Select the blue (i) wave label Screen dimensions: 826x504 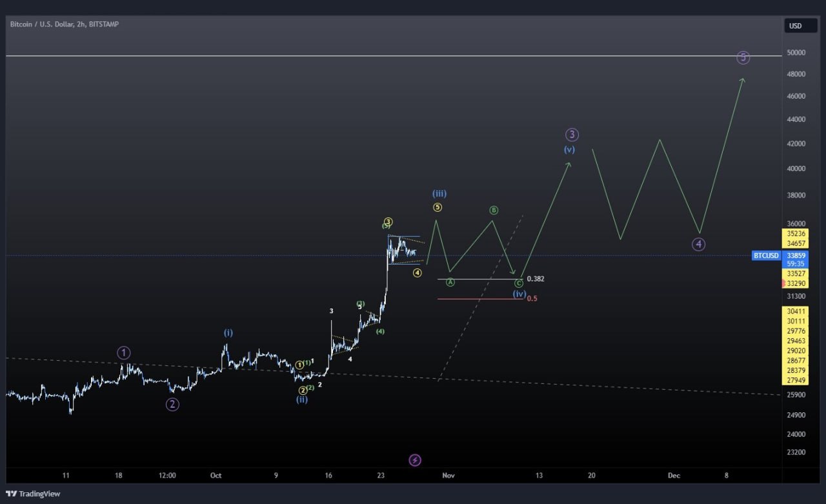[x=228, y=333]
